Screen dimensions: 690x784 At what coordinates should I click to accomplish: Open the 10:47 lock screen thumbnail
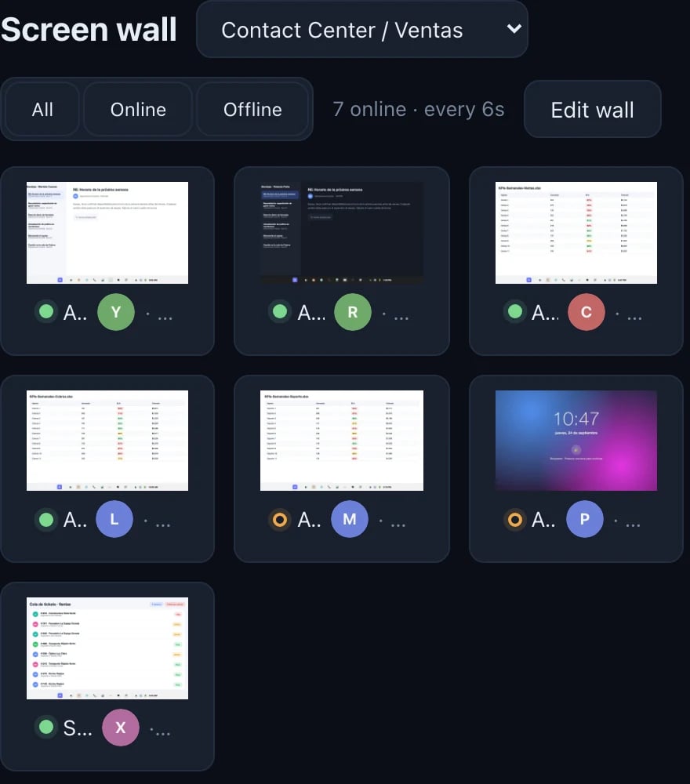576,441
